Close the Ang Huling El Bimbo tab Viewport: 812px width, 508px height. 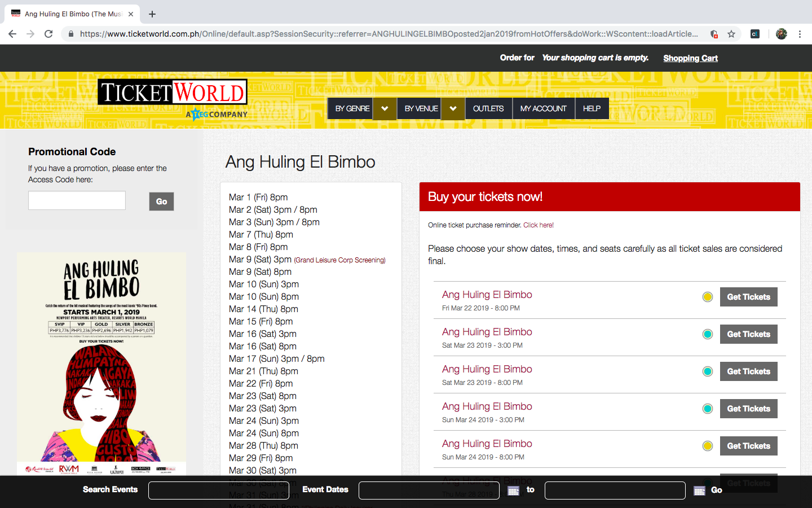131,14
